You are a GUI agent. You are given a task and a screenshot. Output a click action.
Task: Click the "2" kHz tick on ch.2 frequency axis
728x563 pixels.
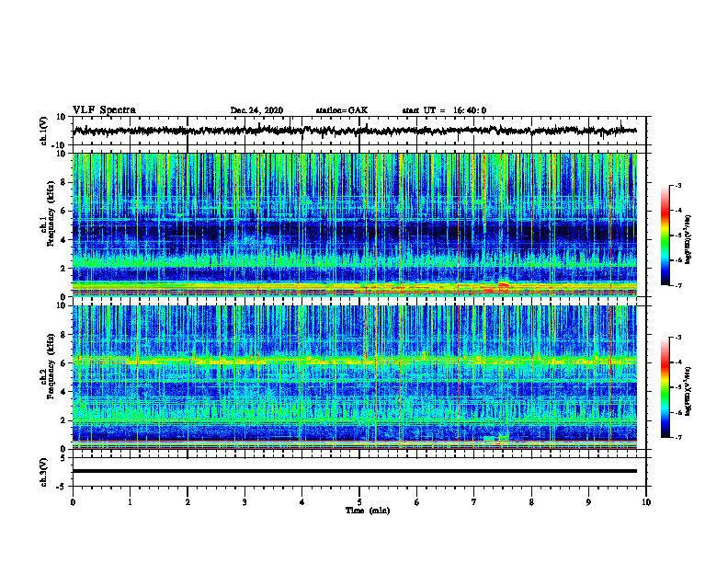click(x=63, y=420)
